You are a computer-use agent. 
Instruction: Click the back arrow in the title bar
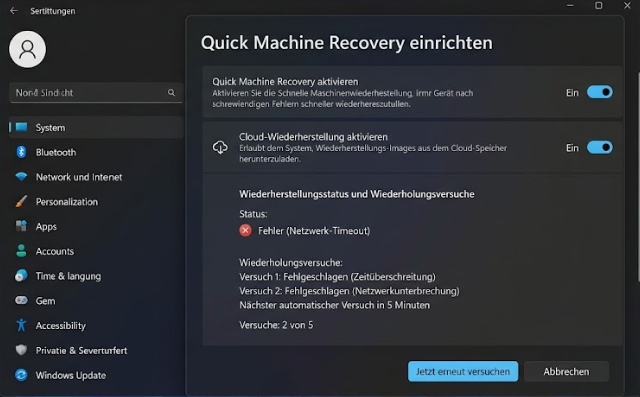point(14,11)
